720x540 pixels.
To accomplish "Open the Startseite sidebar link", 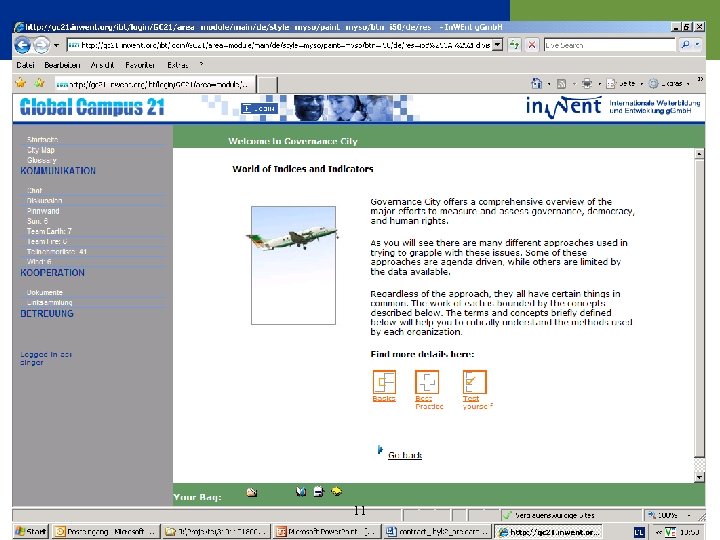I will tap(42, 139).
